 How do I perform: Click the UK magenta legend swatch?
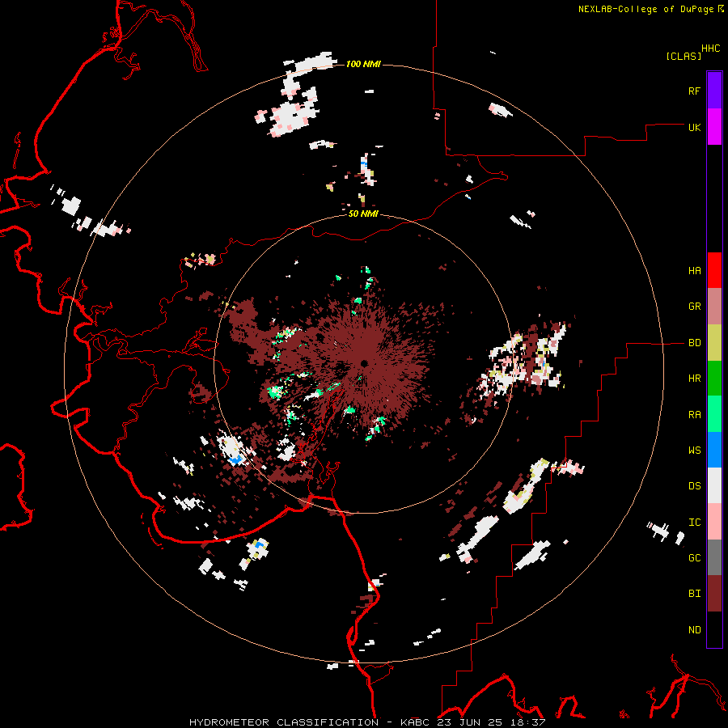(714, 126)
